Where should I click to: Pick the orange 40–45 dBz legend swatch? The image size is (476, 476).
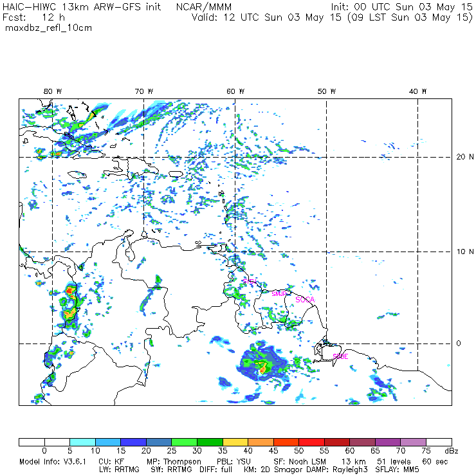261,442
